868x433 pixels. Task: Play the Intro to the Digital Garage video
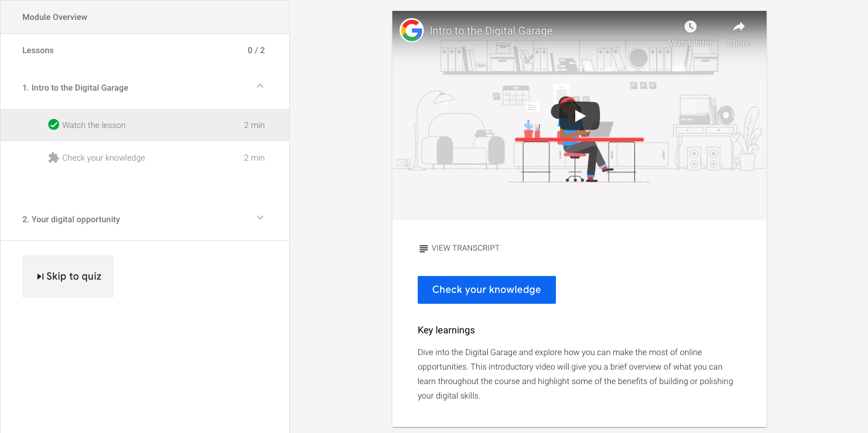coord(579,115)
